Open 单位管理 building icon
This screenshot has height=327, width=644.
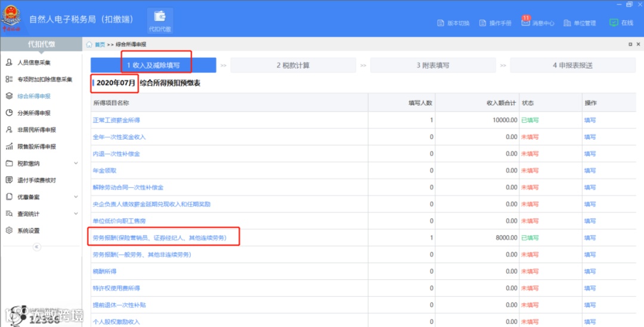[x=567, y=23]
